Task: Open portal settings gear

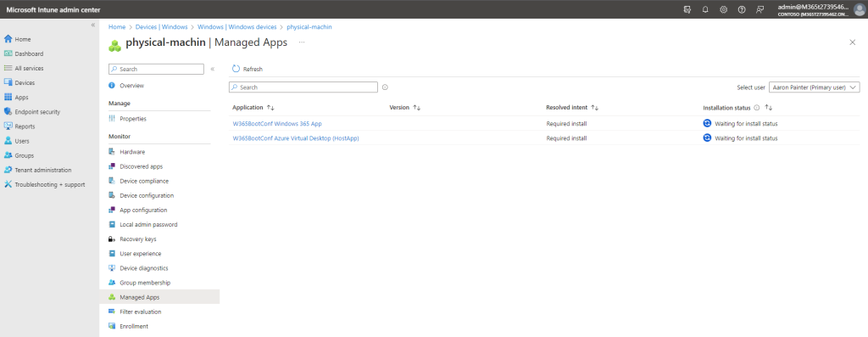Action: [724, 9]
